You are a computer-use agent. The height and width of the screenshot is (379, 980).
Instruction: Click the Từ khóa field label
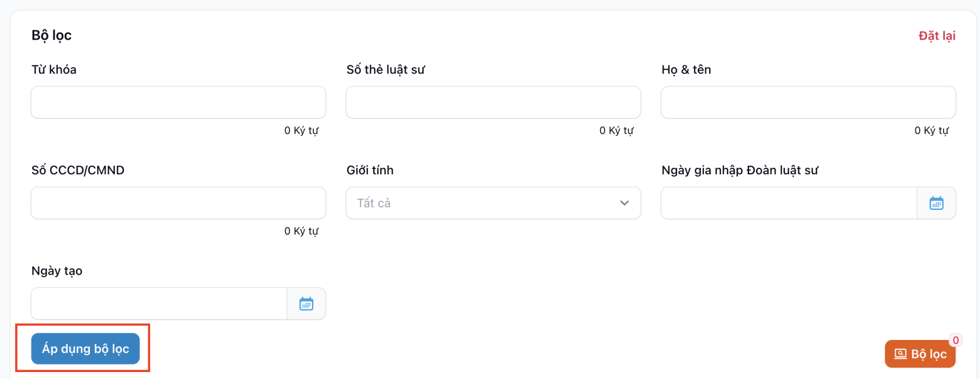(54, 69)
